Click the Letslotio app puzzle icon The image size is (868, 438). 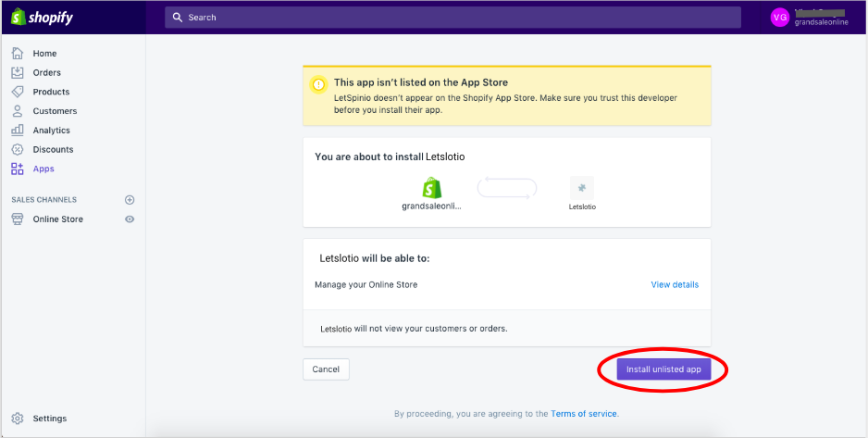pyautogui.click(x=582, y=186)
